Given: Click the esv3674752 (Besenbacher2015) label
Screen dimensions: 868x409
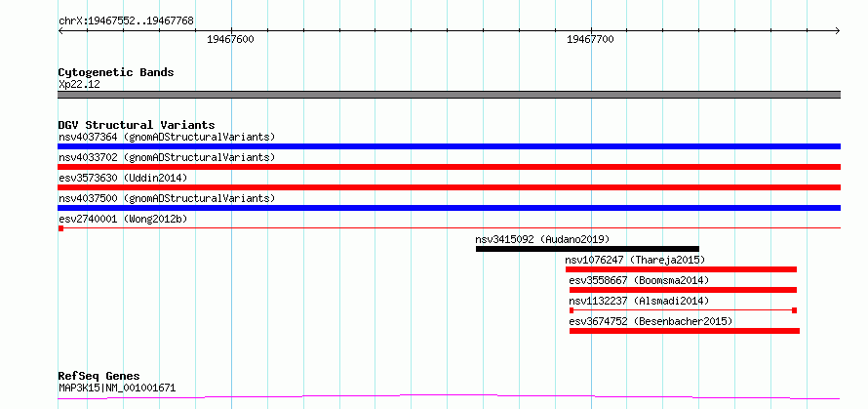Looking at the screenshot, I should tap(651, 321).
